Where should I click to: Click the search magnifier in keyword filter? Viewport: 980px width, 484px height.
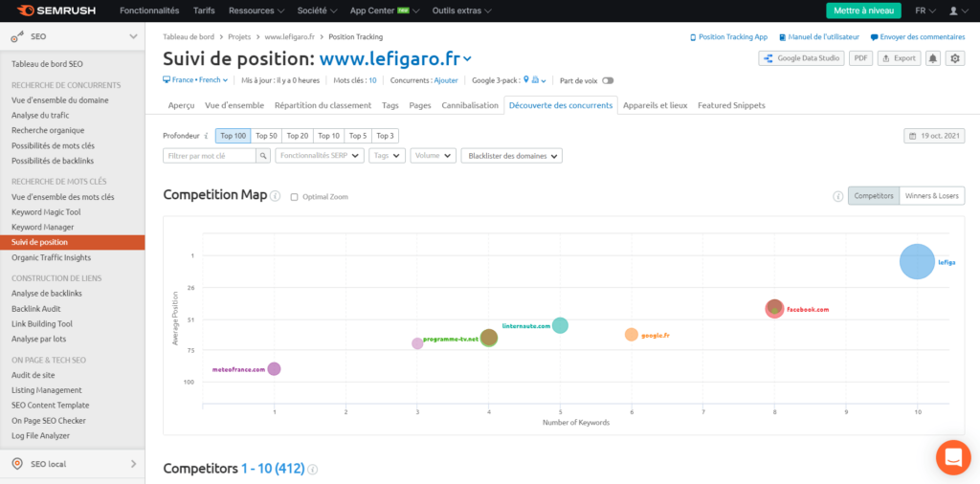[263, 156]
